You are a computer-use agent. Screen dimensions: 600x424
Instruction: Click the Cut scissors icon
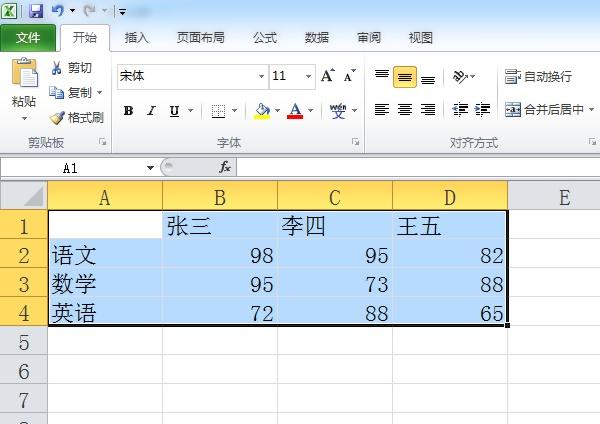tap(56, 68)
